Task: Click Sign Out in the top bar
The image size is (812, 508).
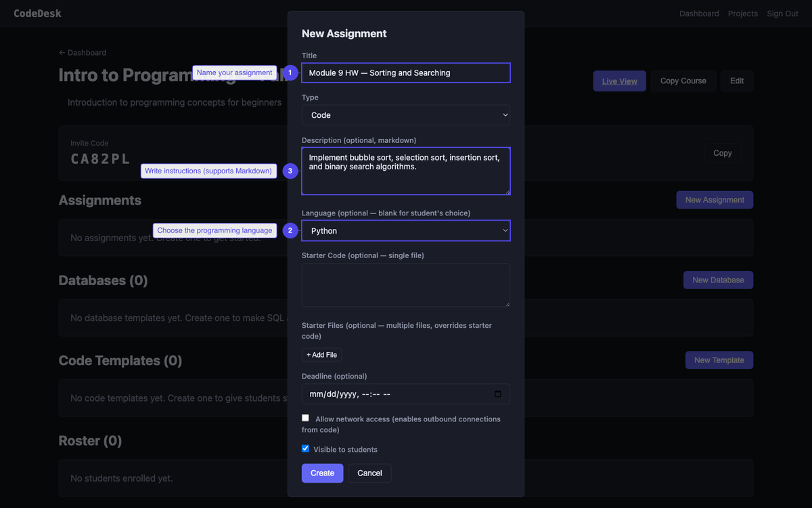Action: 782,13
